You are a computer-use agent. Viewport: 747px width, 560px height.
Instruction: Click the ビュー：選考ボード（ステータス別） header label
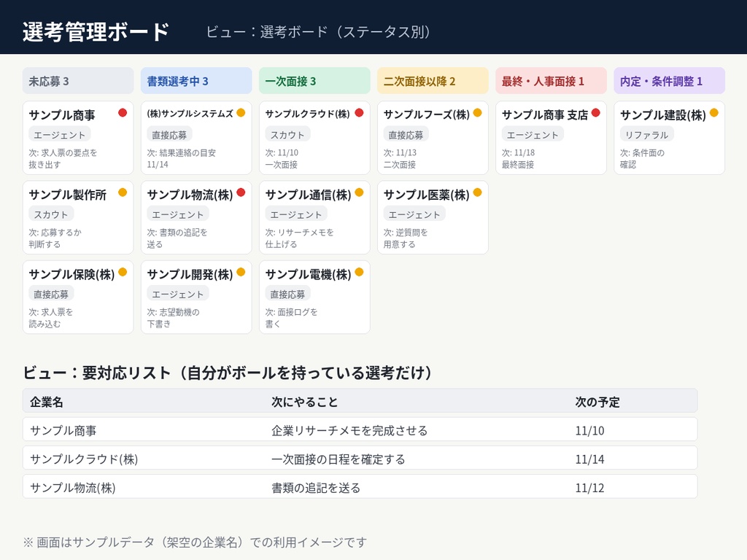318,31
